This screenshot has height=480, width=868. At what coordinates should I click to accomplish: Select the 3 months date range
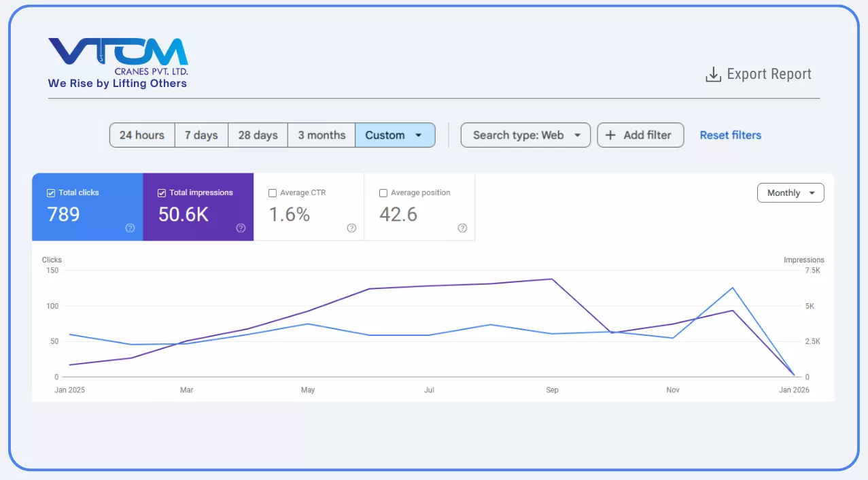pos(321,135)
